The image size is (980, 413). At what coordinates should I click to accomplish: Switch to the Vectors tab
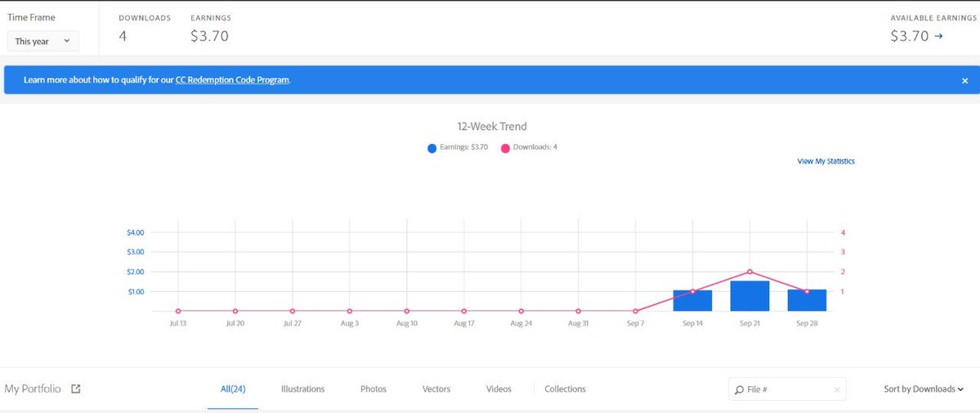tap(436, 389)
